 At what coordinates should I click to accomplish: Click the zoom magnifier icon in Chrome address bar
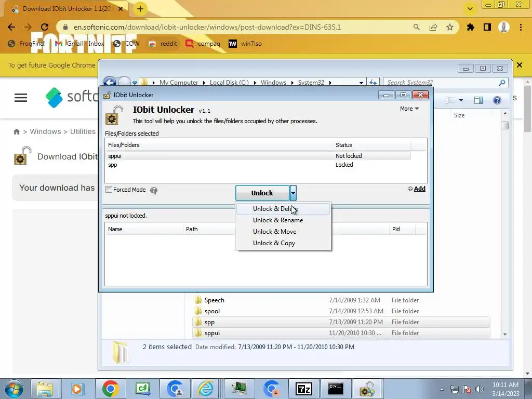416,27
